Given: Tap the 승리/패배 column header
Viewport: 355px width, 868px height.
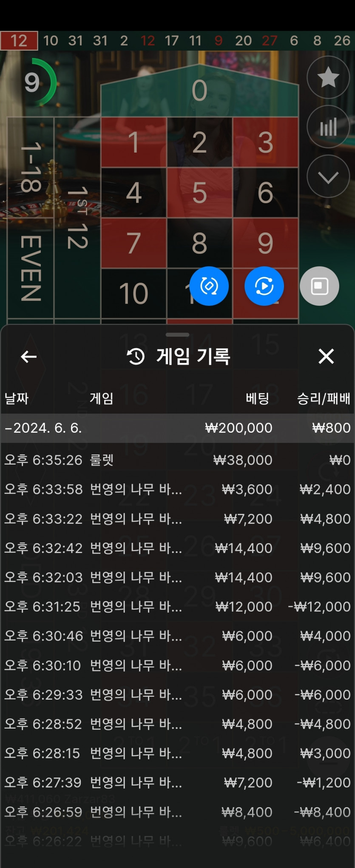Looking at the screenshot, I should 324,398.
